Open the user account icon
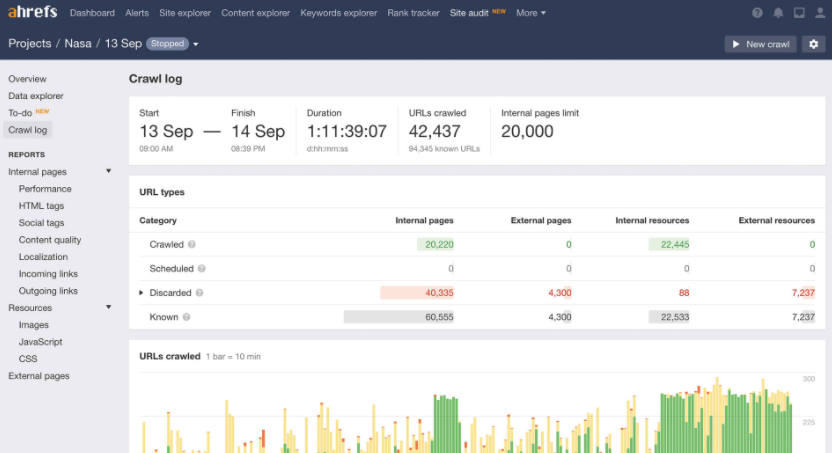This screenshot has height=453, width=832. [820, 13]
